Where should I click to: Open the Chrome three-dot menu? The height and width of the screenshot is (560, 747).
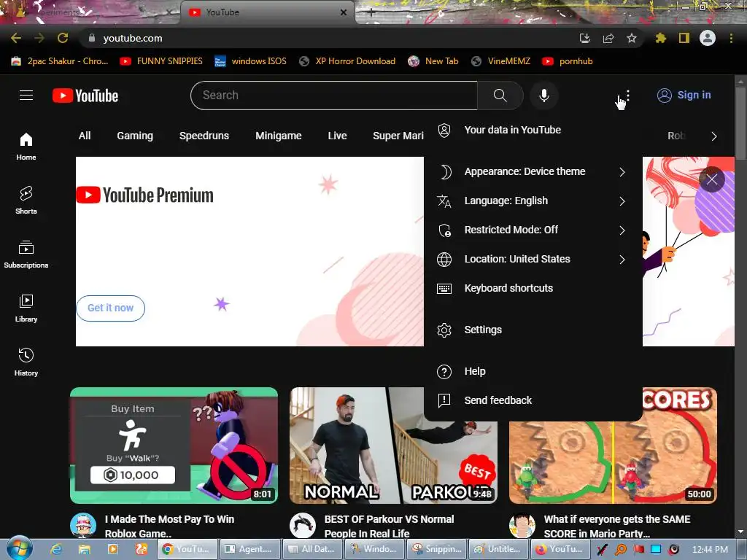731,38
